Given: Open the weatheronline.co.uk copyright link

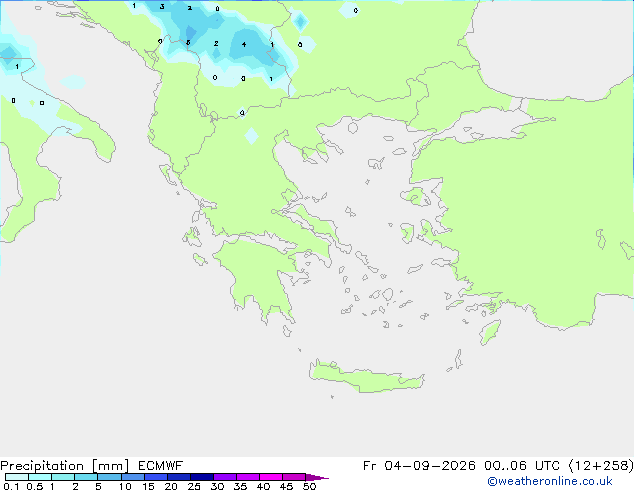Looking at the screenshot, I should tap(550, 481).
